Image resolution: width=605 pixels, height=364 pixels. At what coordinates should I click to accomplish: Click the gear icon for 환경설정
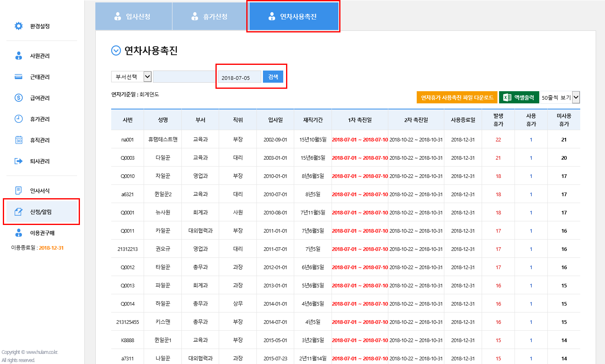point(19,26)
